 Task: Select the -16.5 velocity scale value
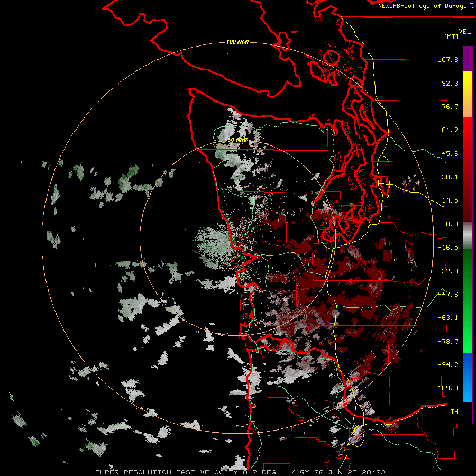448,248
